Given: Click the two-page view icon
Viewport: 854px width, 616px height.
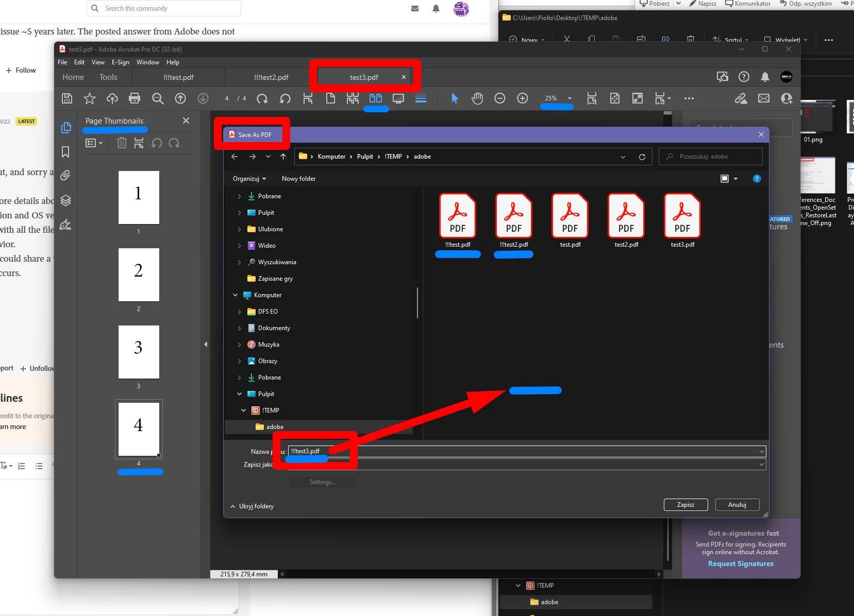Looking at the screenshot, I should (x=376, y=98).
